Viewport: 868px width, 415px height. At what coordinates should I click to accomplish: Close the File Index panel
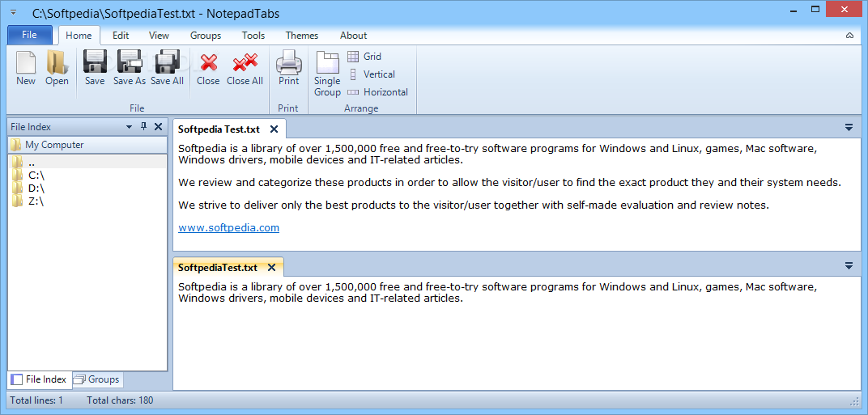click(159, 127)
